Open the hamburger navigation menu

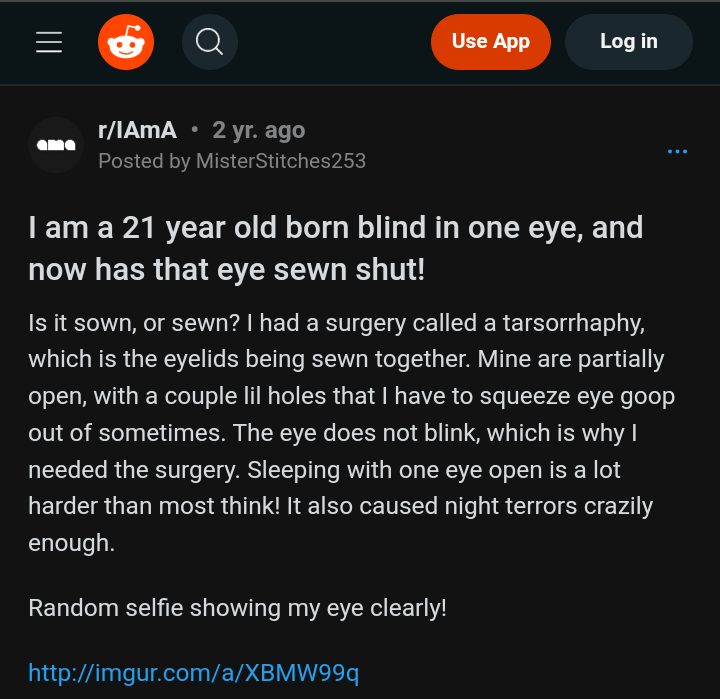(x=49, y=42)
